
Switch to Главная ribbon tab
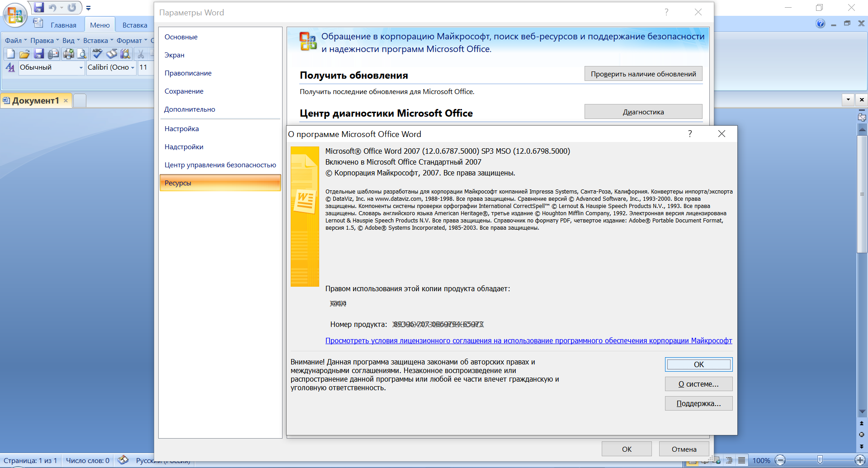pos(63,25)
